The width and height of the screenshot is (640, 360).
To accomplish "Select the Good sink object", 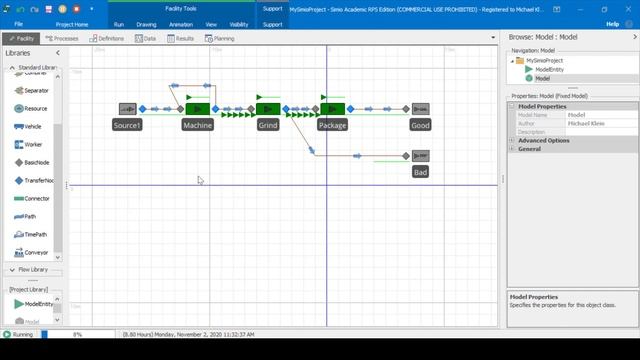I will [420, 109].
